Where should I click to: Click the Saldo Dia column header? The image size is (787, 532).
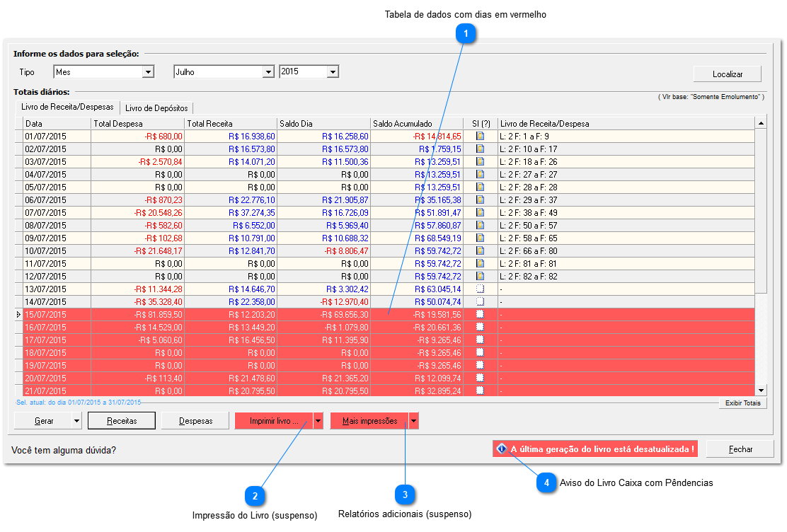coord(323,124)
